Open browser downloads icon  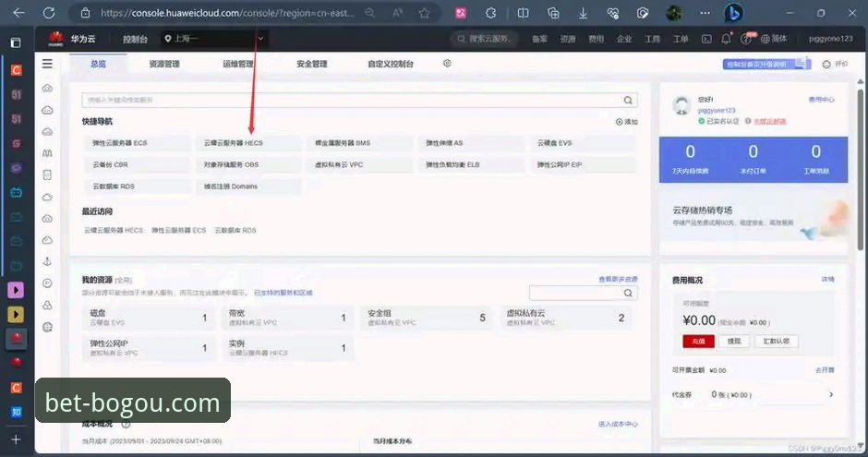point(583,13)
